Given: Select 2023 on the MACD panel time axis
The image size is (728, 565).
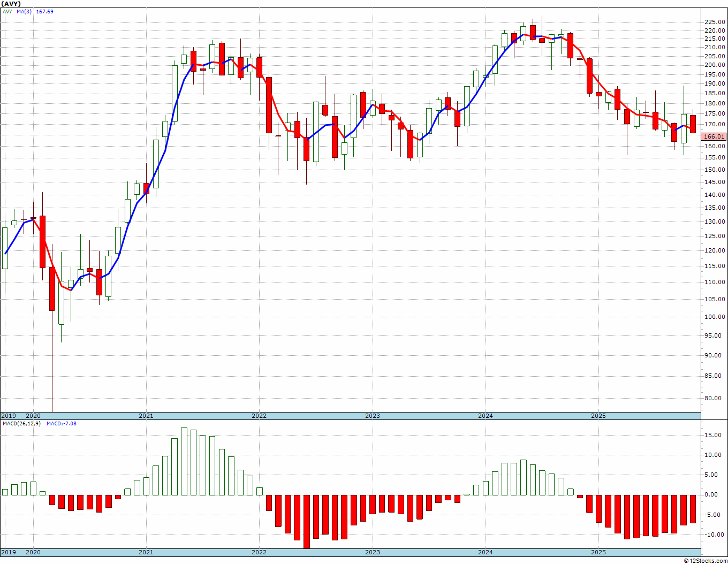Looking at the screenshot, I should point(373,552).
